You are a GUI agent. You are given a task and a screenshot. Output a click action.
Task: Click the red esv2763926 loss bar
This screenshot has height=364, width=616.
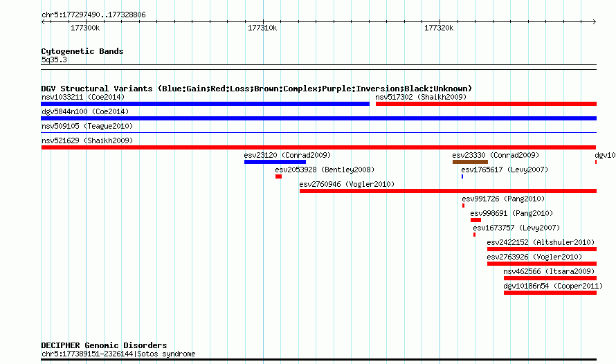click(542, 264)
